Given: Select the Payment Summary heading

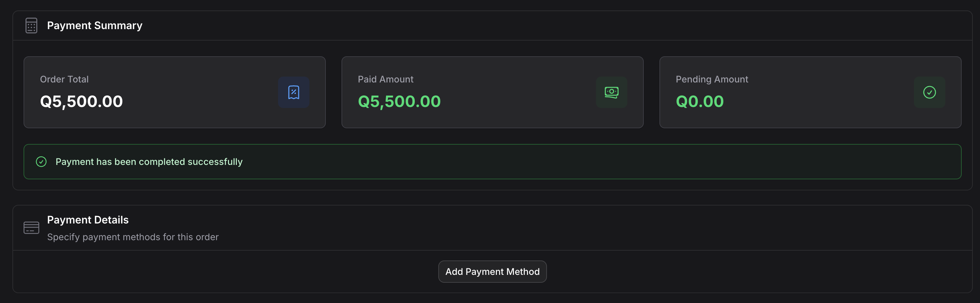Looking at the screenshot, I should point(94,26).
